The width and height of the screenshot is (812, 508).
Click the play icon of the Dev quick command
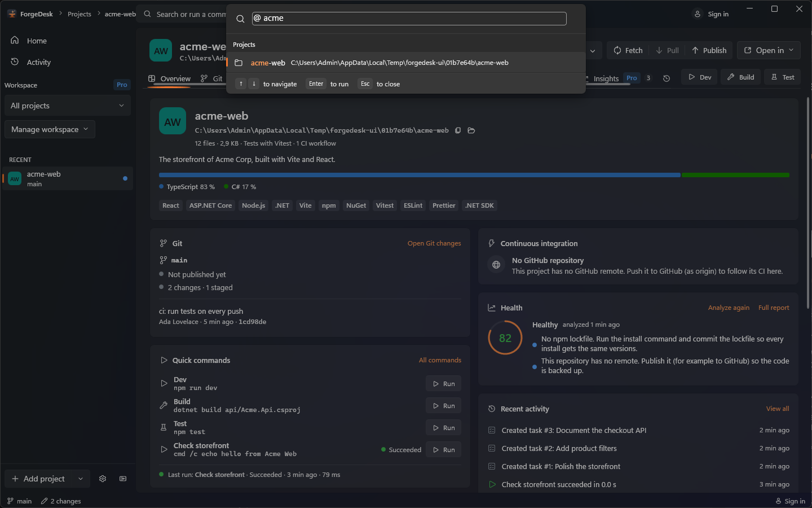click(164, 383)
